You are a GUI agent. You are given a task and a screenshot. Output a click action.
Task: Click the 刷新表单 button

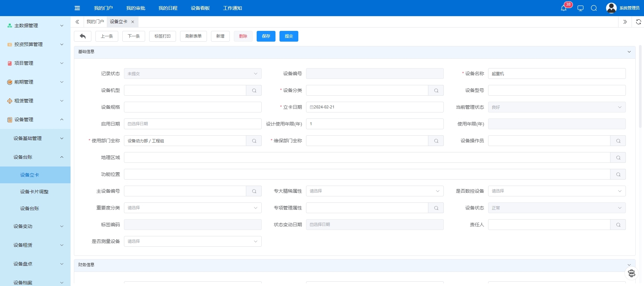click(x=194, y=36)
